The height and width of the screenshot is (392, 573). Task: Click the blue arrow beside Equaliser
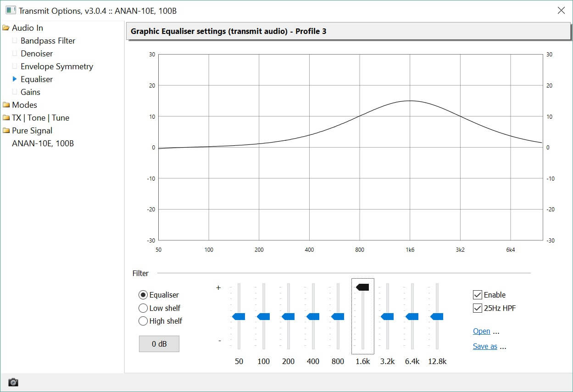pos(15,79)
